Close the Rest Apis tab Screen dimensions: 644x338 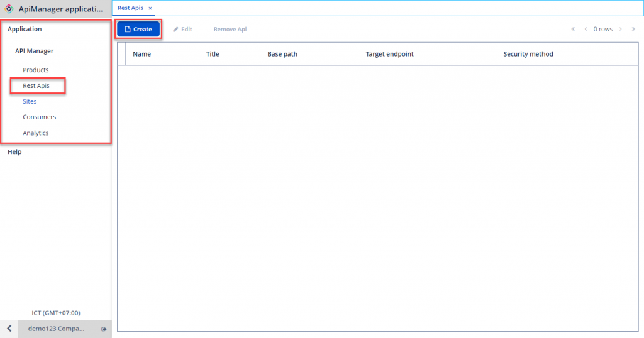click(150, 8)
